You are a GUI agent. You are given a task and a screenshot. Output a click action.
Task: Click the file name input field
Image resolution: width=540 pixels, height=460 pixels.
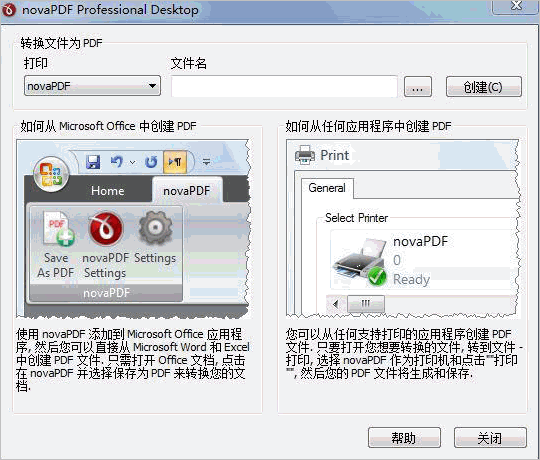pos(284,86)
